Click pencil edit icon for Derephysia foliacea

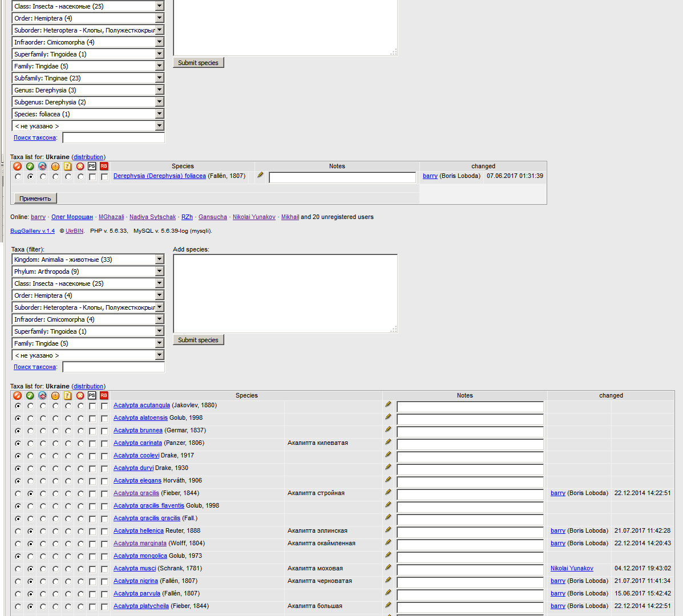click(260, 175)
